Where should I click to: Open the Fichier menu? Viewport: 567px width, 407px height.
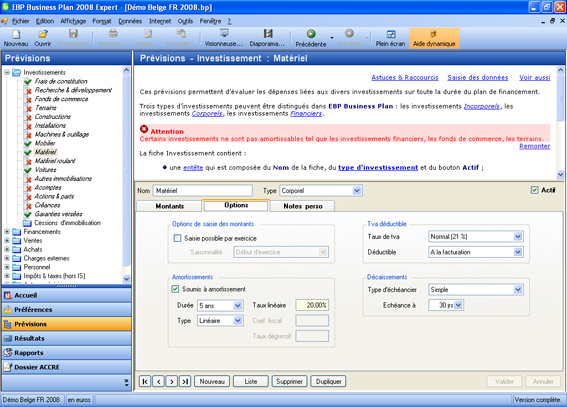coord(21,21)
